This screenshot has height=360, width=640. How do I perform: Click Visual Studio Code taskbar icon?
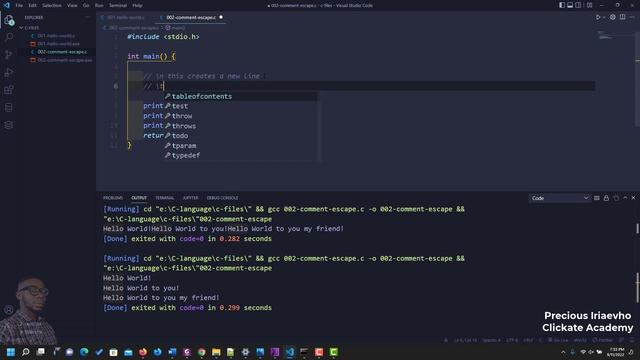click(290, 352)
